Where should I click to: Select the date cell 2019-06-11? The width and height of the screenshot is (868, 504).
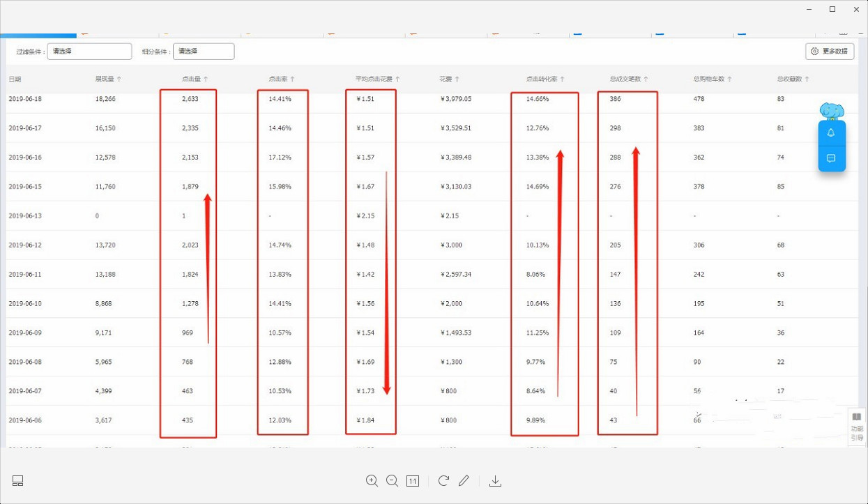pos(25,275)
